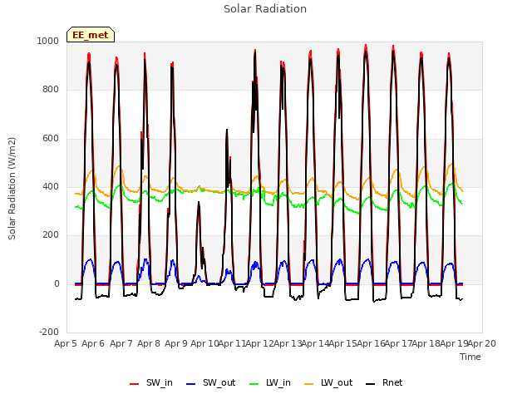Toggle the LW_in legend item
Screen dimensions: 532x399
click(269, 383)
